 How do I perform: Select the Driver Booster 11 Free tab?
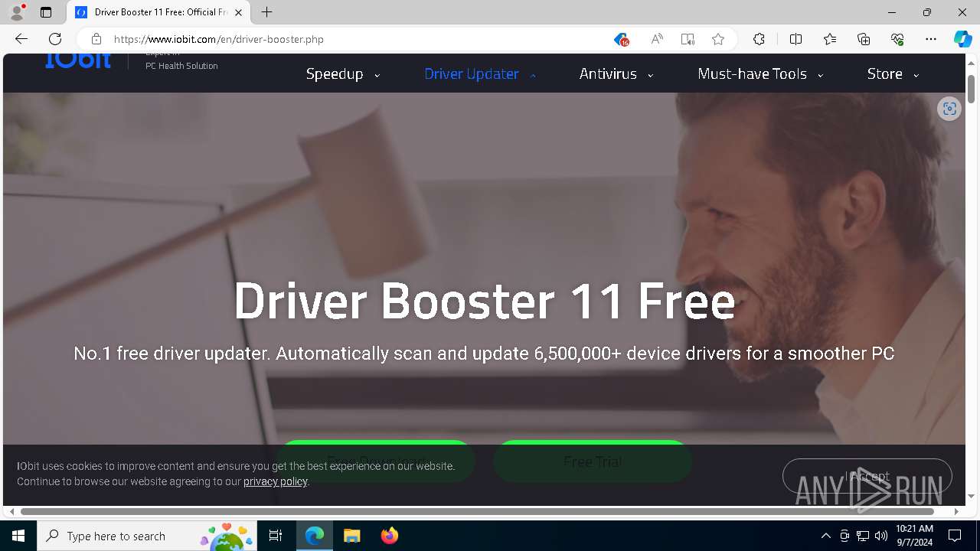158,12
